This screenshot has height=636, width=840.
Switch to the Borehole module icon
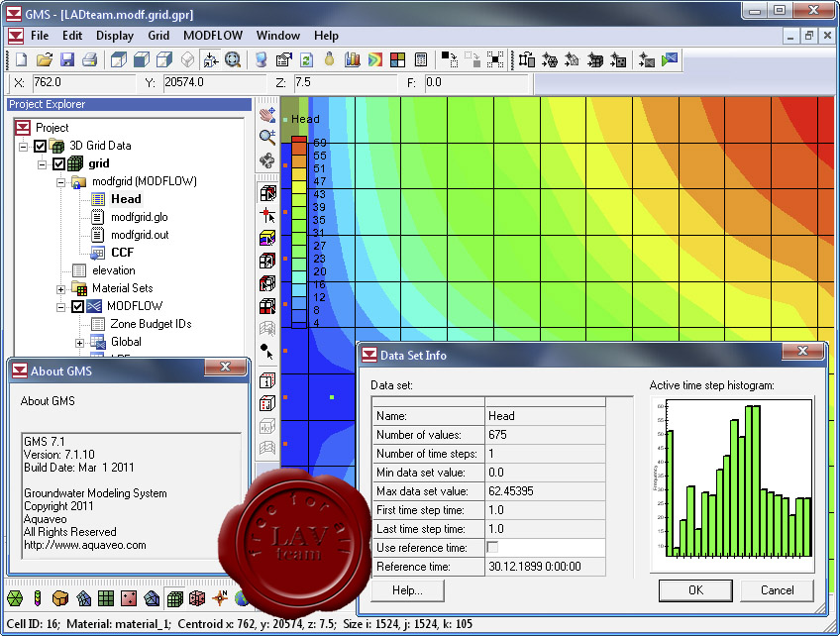[x=38, y=598]
